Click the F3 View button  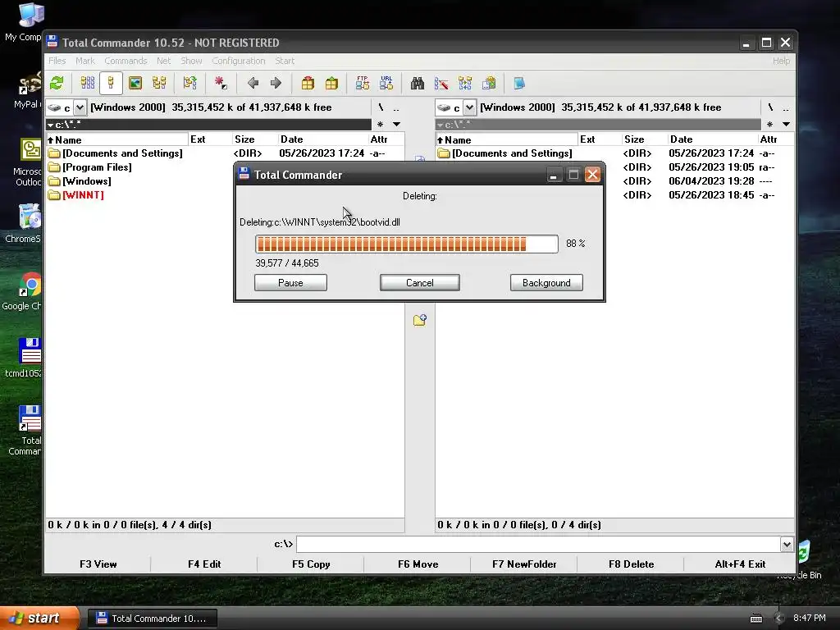click(98, 564)
